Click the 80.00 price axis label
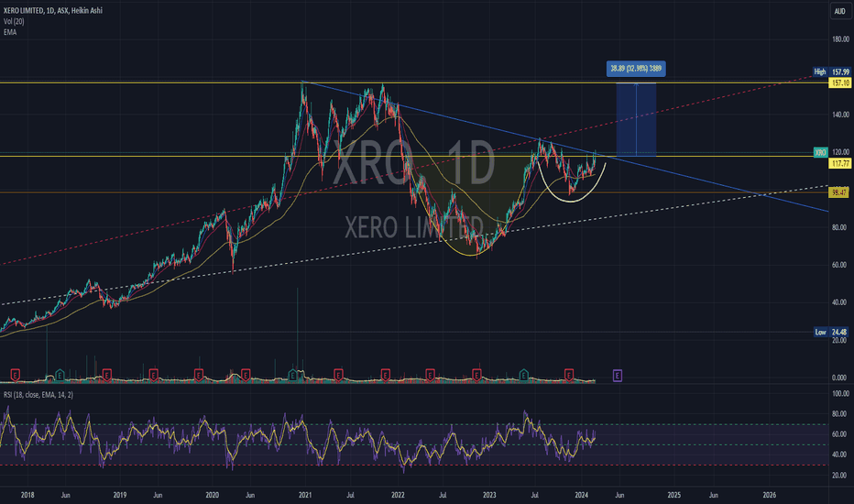 coord(840,227)
